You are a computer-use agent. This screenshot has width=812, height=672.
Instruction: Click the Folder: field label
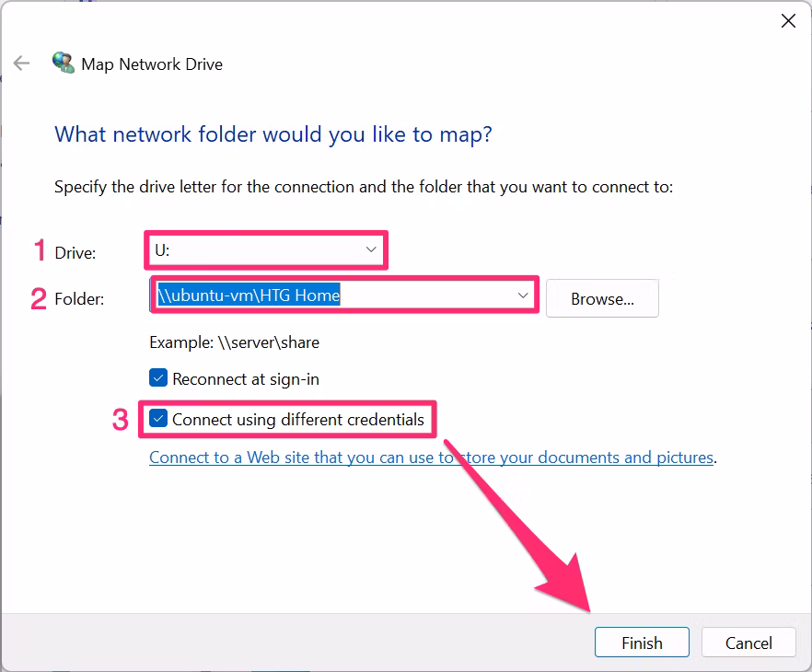pos(78,299)
